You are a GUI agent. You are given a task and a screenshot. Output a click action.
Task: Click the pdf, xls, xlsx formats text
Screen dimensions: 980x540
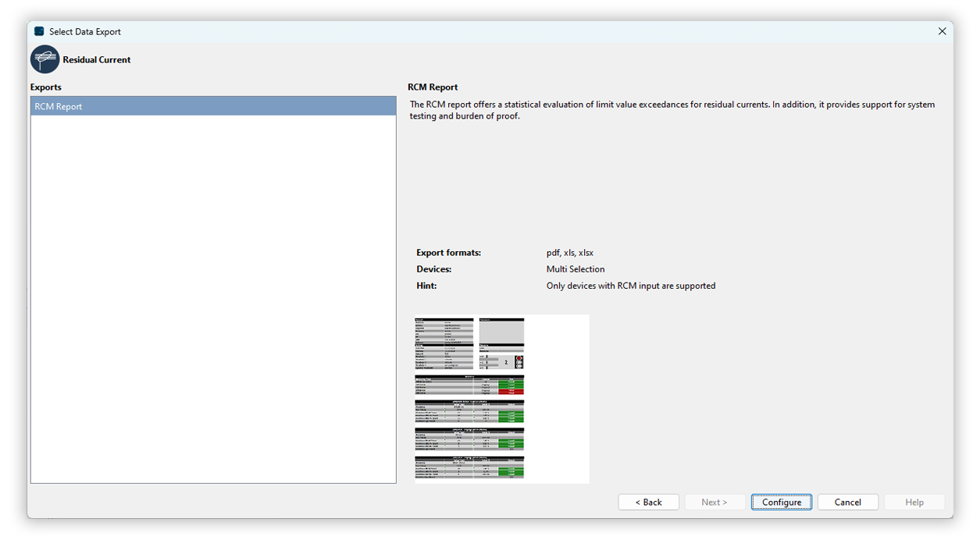570,253
